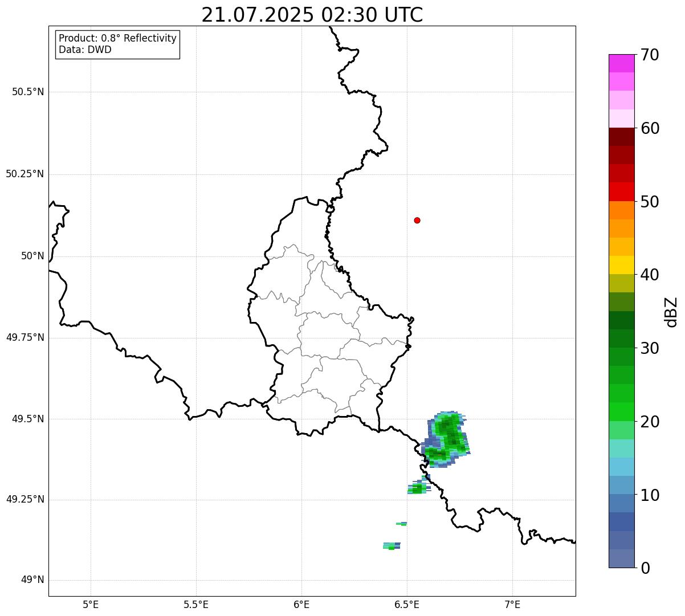Click the colorbar tick label 20
This screenshot has height=616, width=685.
point(649,422)
